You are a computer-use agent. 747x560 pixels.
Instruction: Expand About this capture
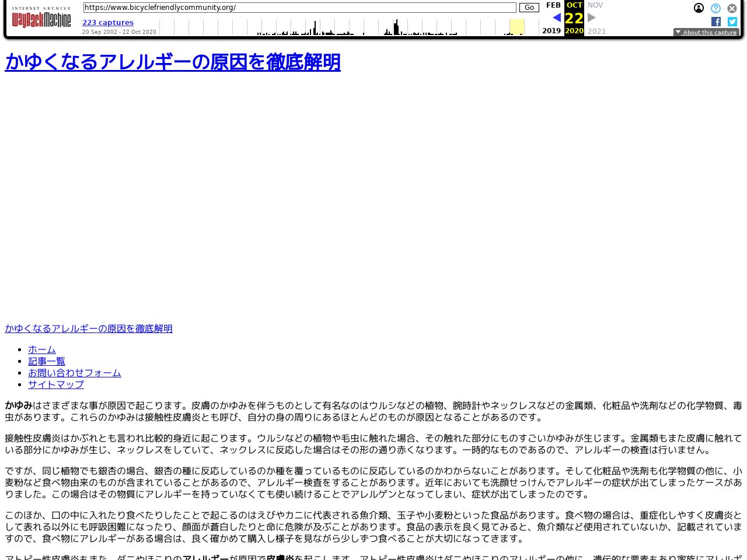[706, 33]
